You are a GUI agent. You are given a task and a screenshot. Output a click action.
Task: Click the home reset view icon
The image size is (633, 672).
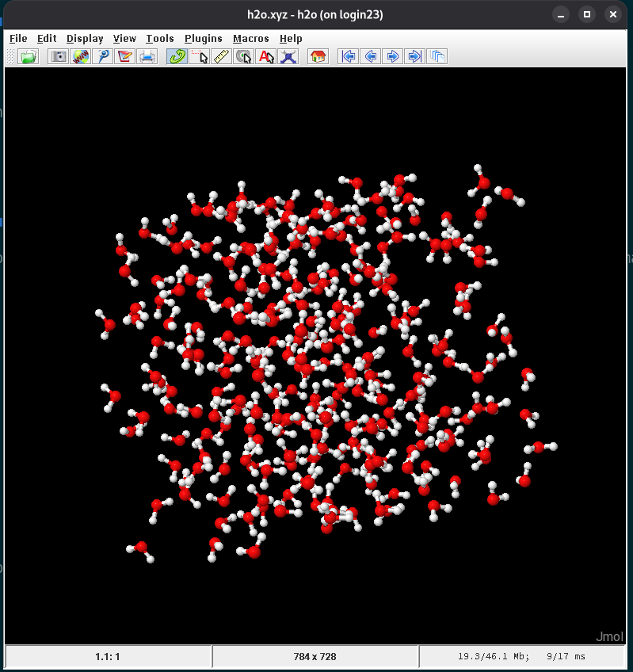tap(318, 56)
